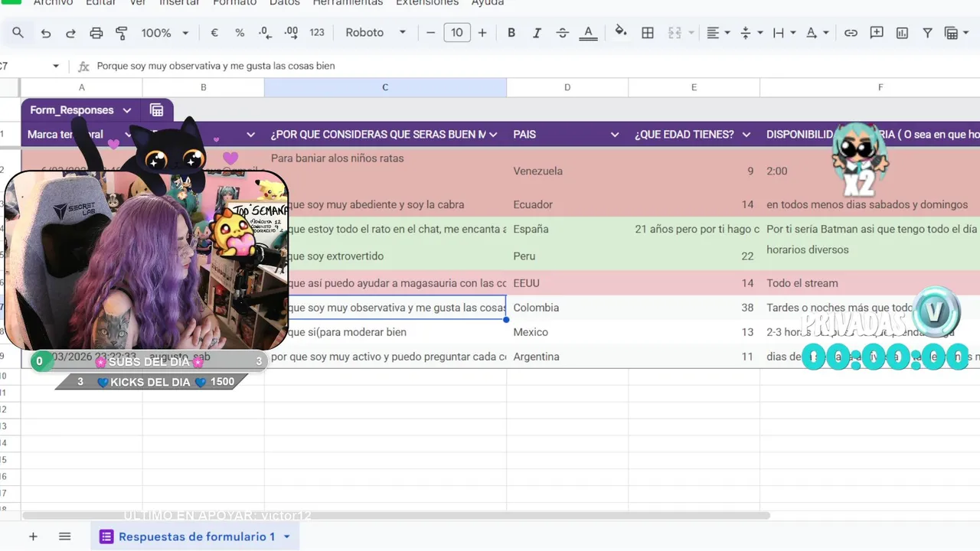Select the Peru cell

[567, 256]
